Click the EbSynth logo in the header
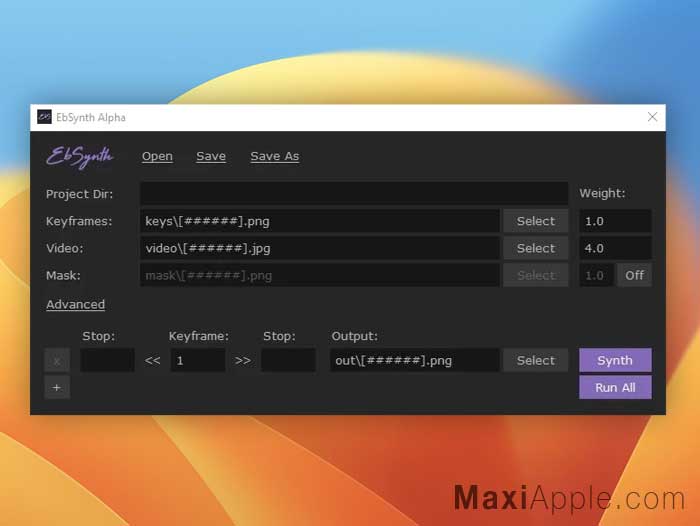The width and height of the screenshot is (700, 526). coord(80,157)
